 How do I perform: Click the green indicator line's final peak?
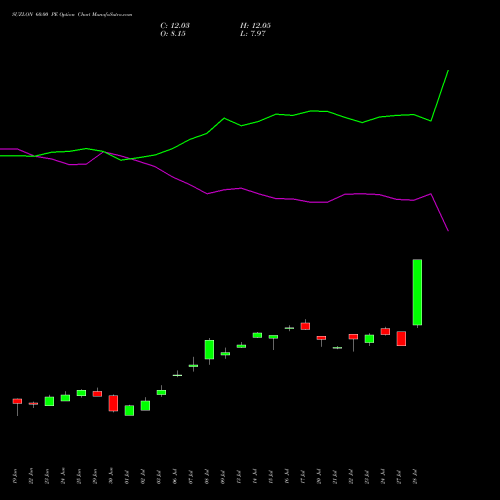click(x=448, y=71)
